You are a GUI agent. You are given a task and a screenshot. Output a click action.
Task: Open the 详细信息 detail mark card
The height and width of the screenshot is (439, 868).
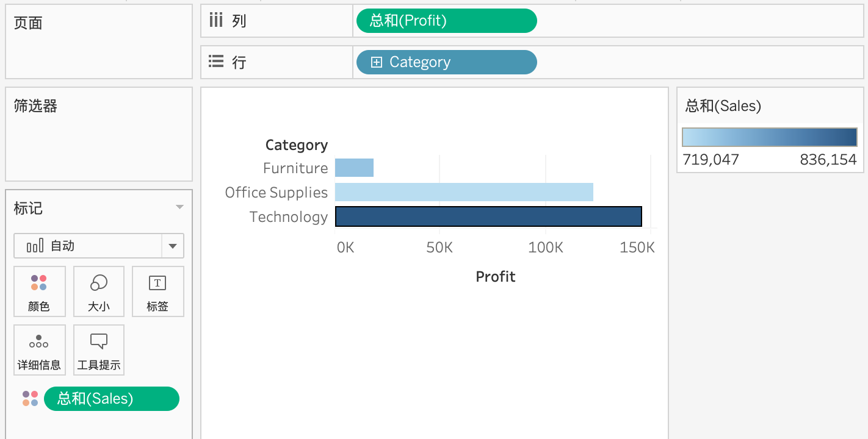click(x=39, y=350)
